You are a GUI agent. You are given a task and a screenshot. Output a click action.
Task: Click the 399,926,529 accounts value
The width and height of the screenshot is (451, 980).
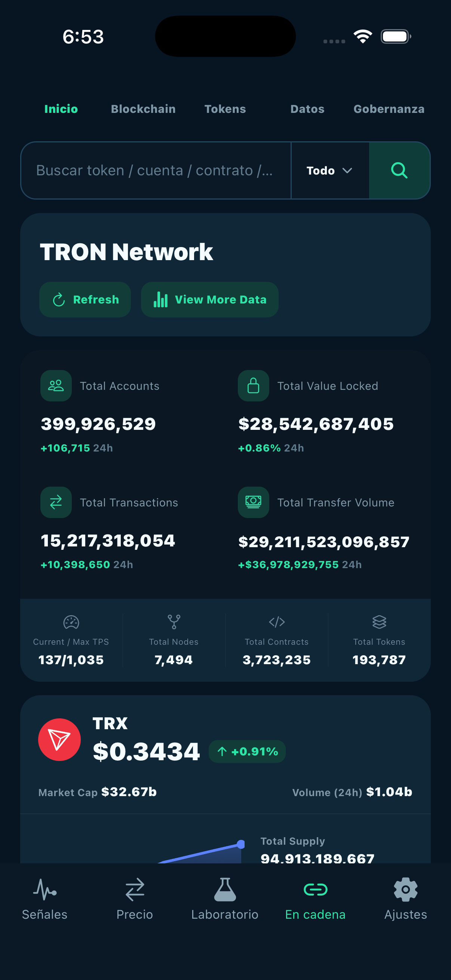click(x=98, y=424)
